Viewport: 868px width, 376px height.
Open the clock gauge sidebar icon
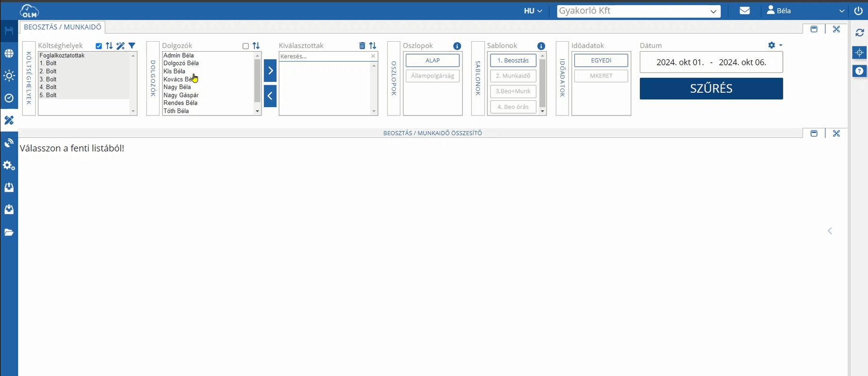coord(9,98)
